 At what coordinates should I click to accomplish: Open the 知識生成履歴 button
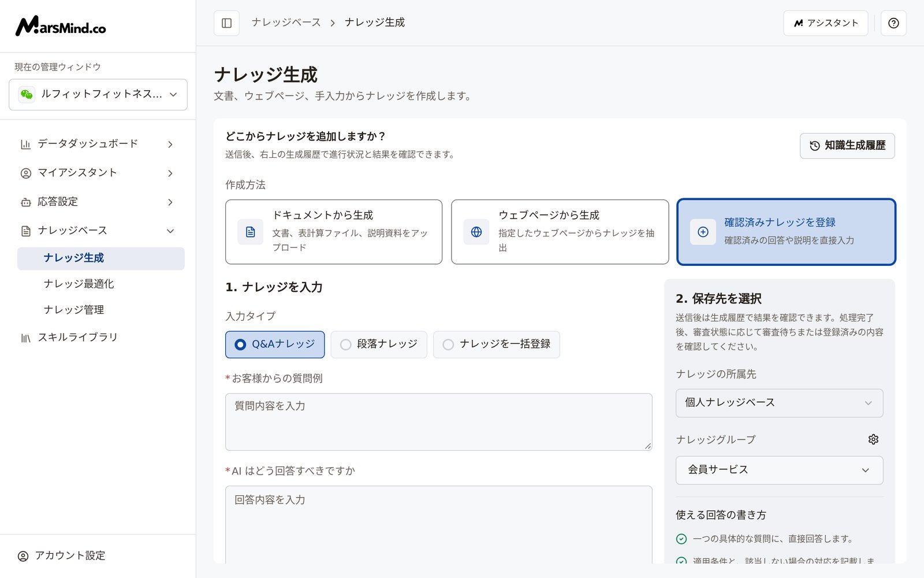click(x=847, y=146)
